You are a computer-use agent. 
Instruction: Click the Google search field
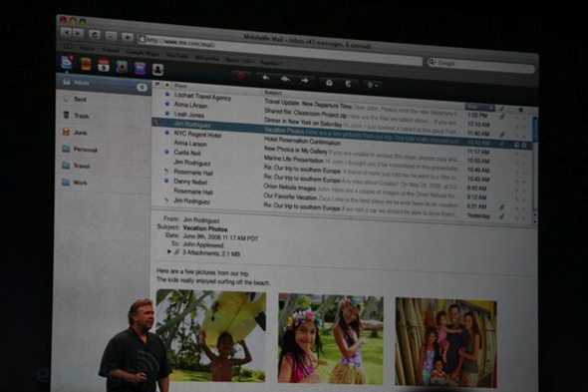tap(480, 66)
